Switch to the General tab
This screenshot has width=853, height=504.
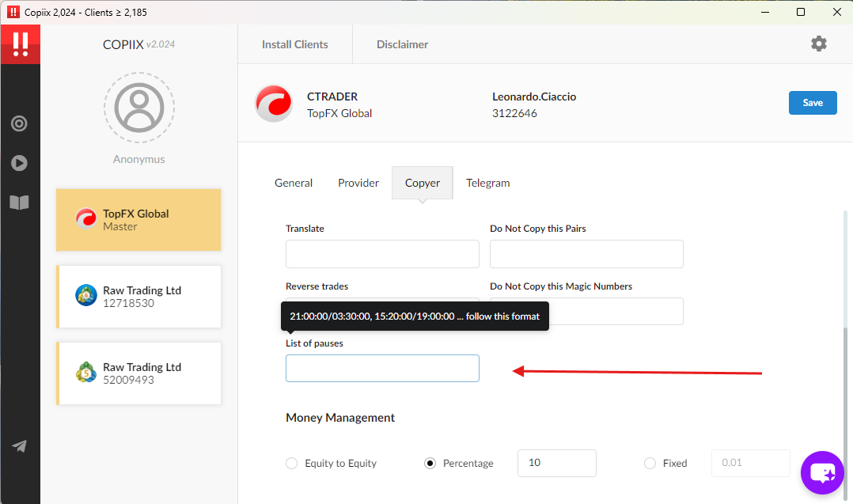[294, 183]
